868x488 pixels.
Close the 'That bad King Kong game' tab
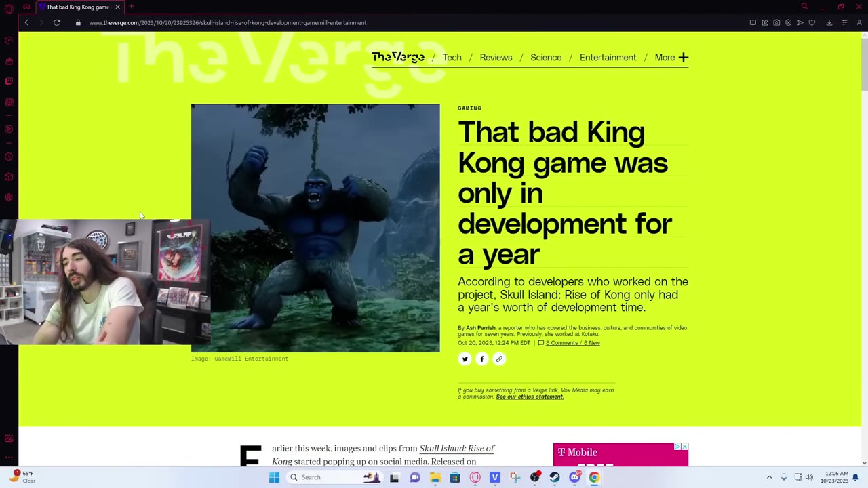coord(117,7)
